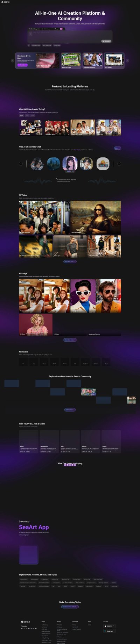Open the AI Image Generator tool
This screenshot has width=140, height=644.
[x=96, y=296]
